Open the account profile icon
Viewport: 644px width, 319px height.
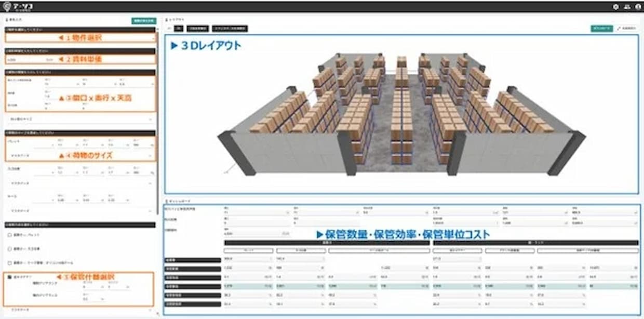click(x=637, y=7)
